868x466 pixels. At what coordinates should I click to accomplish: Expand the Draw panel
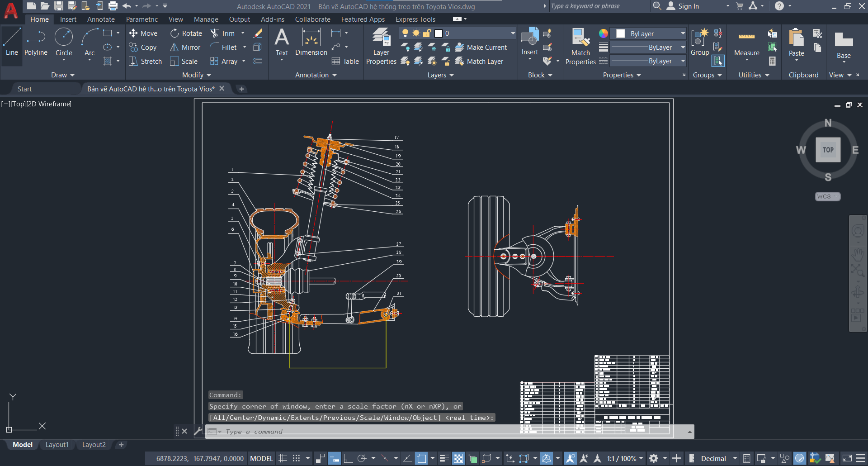tap(62, 75)
